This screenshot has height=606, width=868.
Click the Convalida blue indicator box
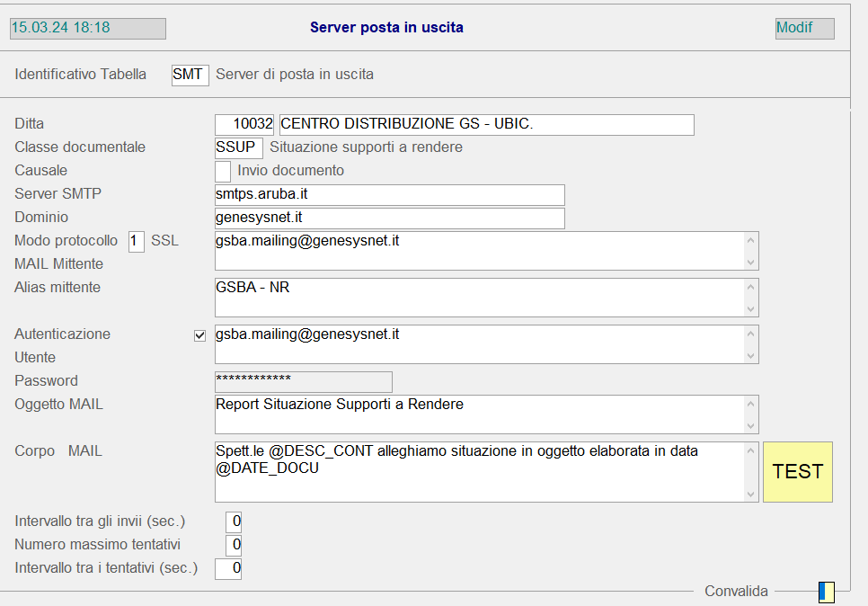pos(827,592)
